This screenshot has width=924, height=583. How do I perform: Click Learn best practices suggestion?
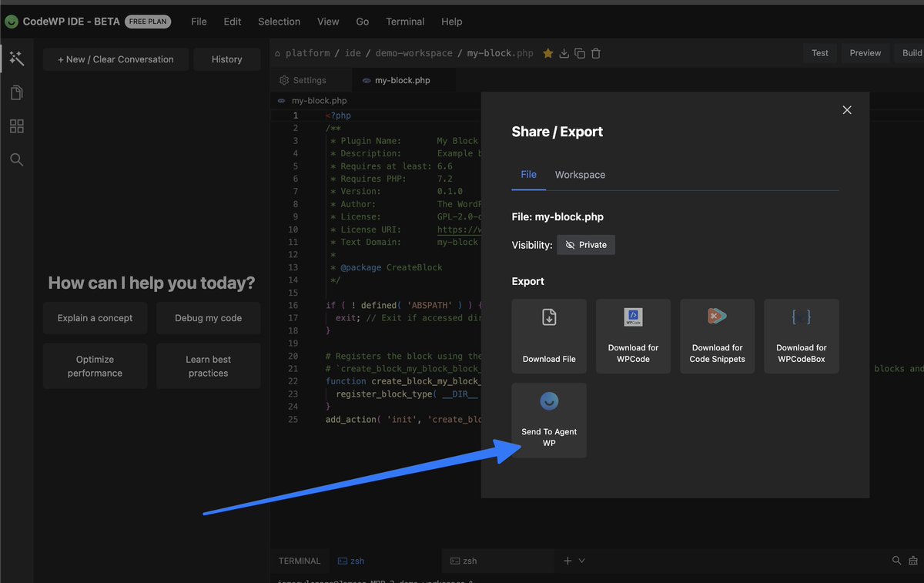tap(208, 366)
